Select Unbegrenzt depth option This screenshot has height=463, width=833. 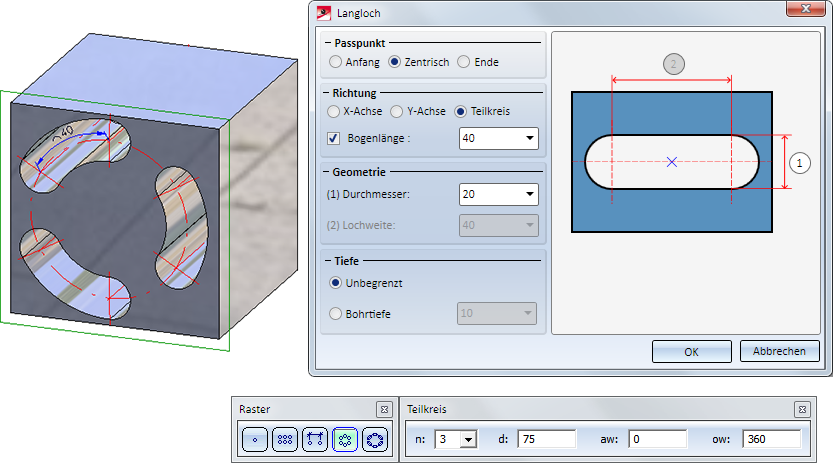point(335,283)
